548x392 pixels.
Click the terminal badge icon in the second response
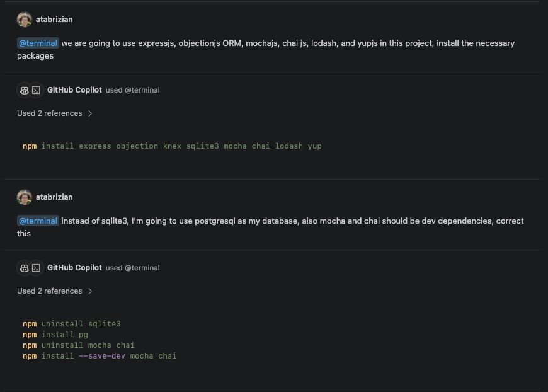36,268
